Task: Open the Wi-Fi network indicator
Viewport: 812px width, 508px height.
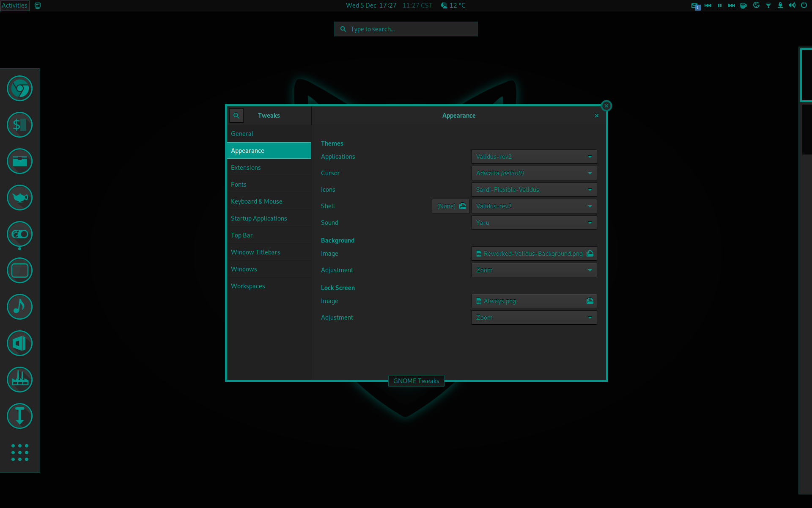Action: pos(768,6)
